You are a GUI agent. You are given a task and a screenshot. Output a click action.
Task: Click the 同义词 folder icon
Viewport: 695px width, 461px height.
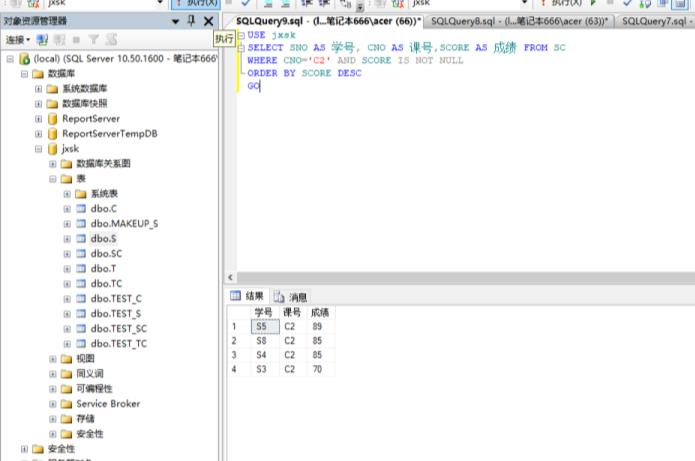(66, 374)
